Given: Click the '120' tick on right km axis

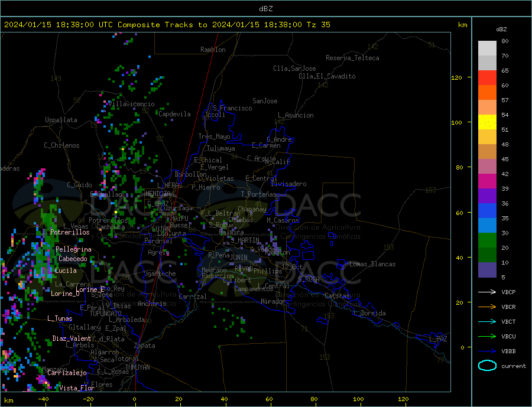Looking at the screenshot, I should click(x=456, y=77).
